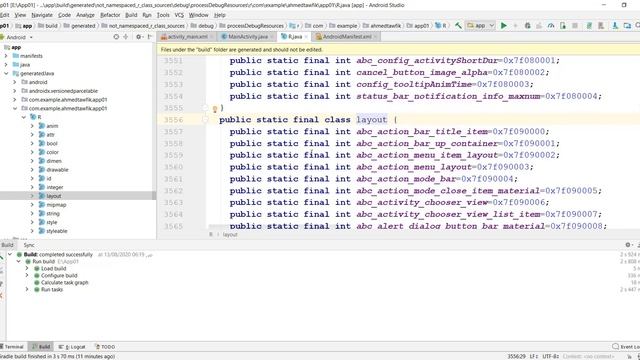The width and height of the screenshot is (640, 360).
Task: Toggle code folding at line 3556
Action: pyautogui.click(x=205, y=120)
